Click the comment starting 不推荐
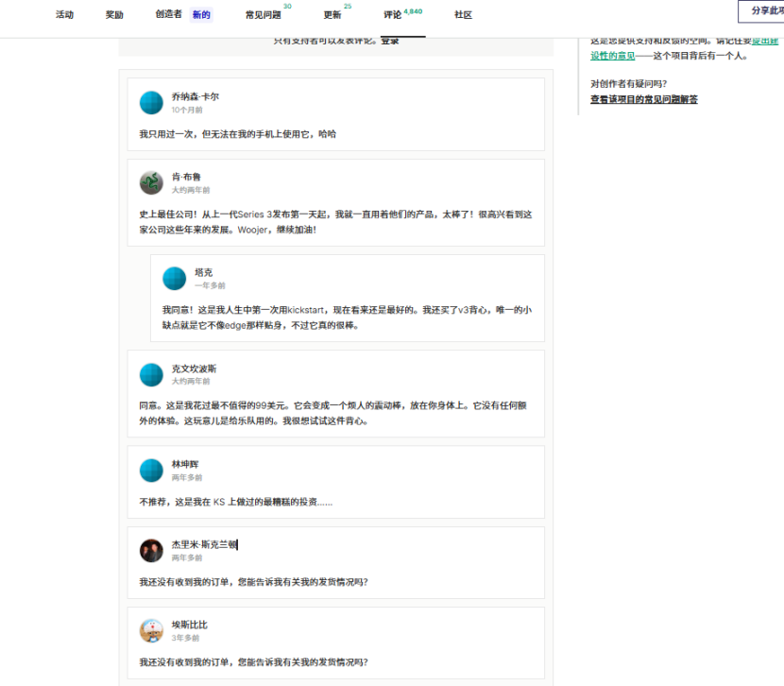The image size is (784, 686). click(236, 502)
